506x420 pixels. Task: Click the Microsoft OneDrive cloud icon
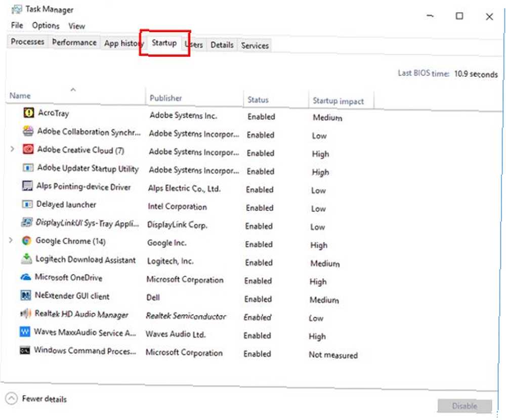coord(26,277)
